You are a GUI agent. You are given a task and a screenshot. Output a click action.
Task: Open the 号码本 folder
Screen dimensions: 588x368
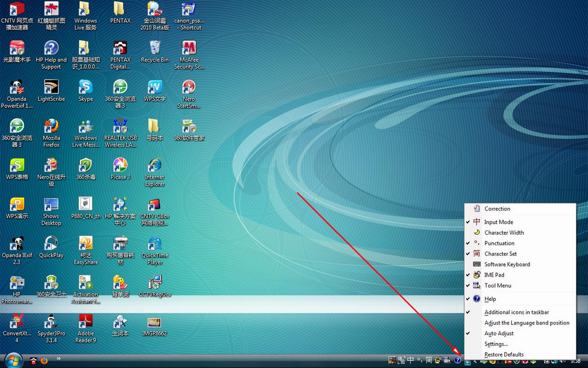click(x=154, y=130)
